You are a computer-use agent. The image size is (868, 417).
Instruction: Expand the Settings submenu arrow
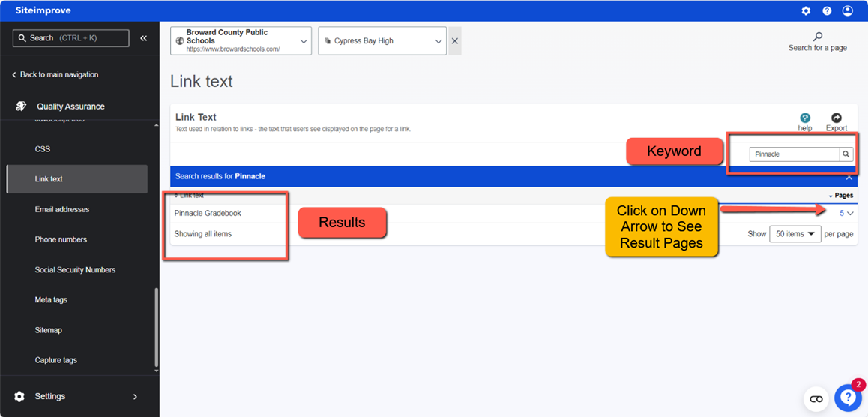[135, 397]
